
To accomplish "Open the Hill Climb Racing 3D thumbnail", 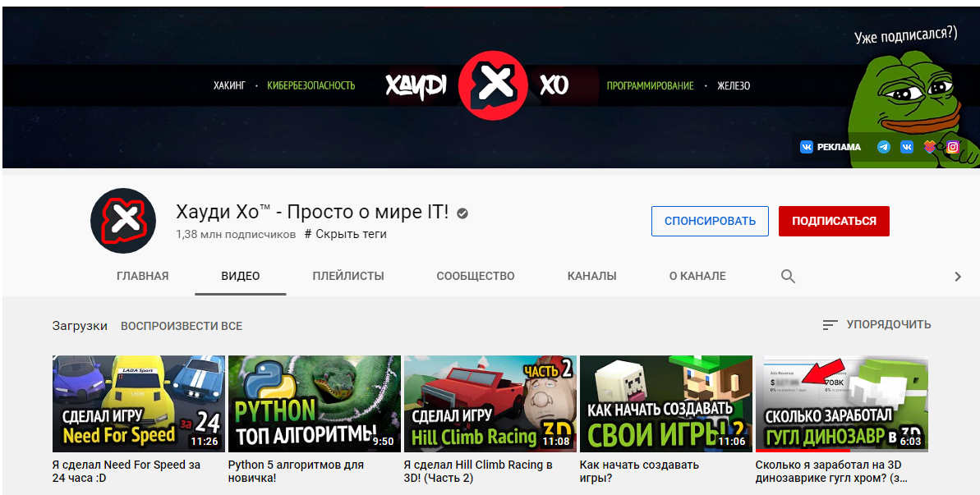I will (x=490, y=404).
